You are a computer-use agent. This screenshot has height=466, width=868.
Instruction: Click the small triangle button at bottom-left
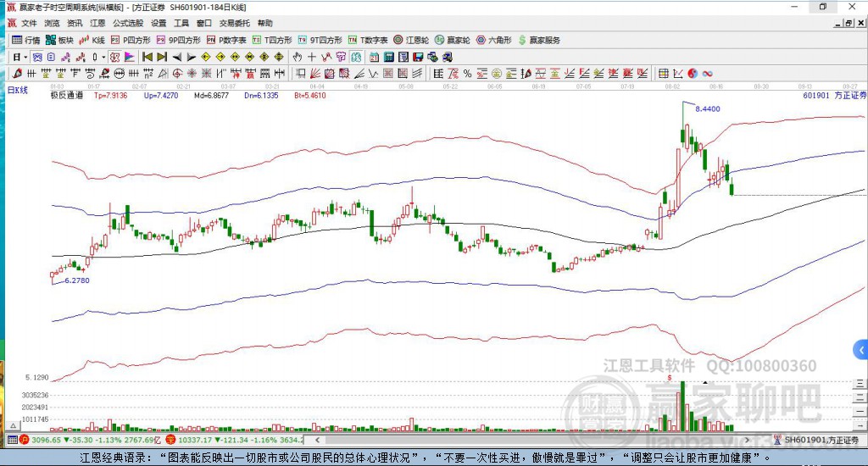pos(14,425)
